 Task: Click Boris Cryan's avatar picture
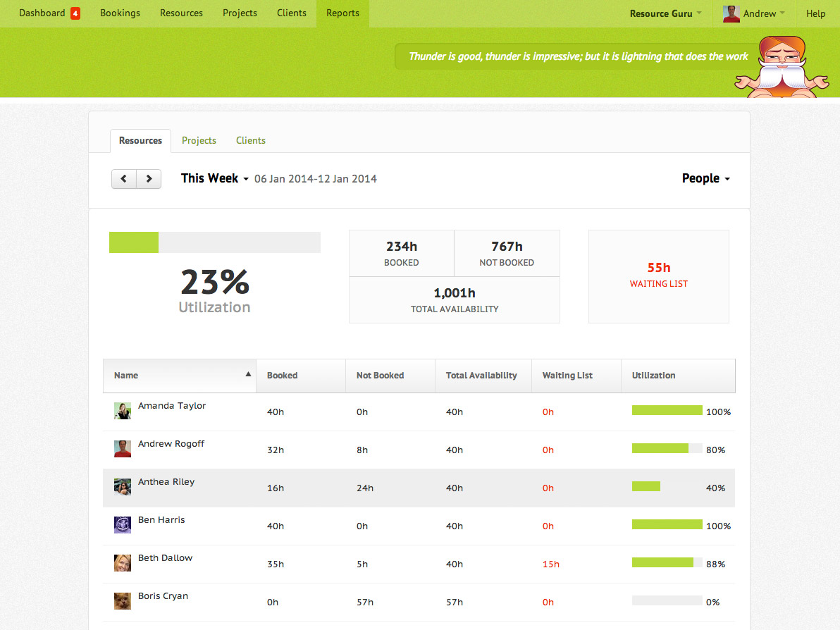(123, 601)
